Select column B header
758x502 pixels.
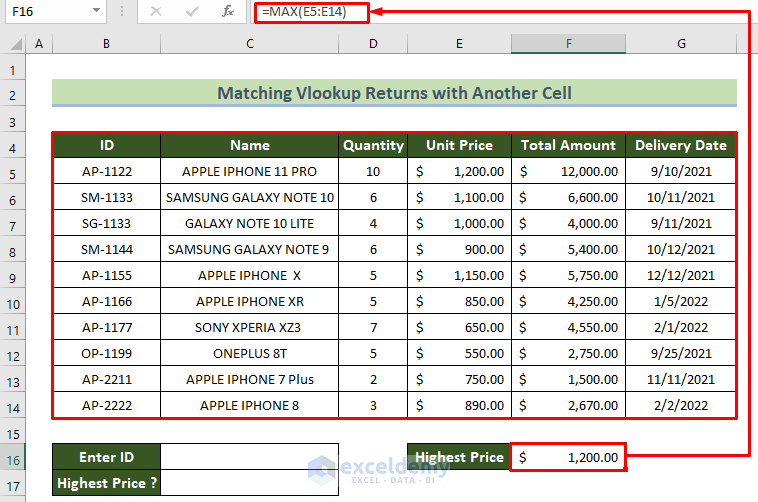(106, 44)
